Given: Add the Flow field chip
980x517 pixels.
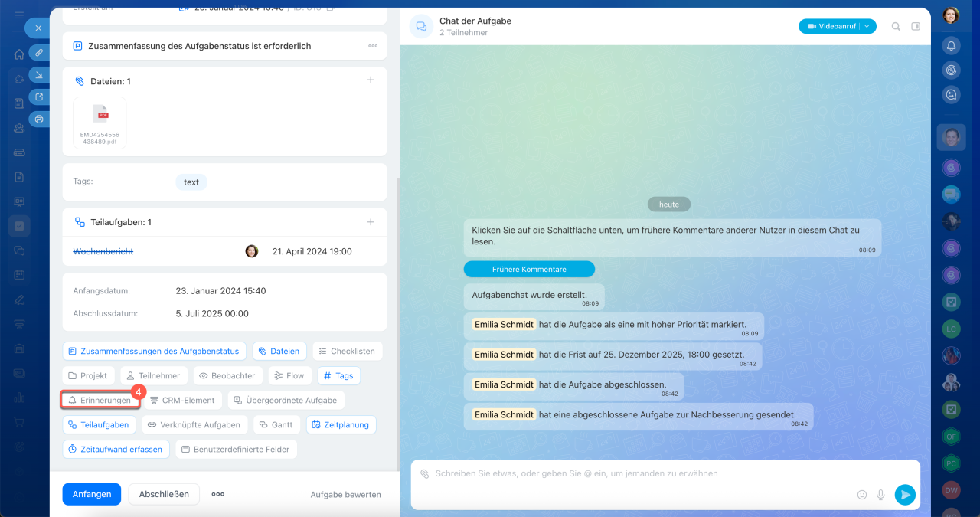Looking at the screenshot, I should pyautogui.click(x=290, y=375).
